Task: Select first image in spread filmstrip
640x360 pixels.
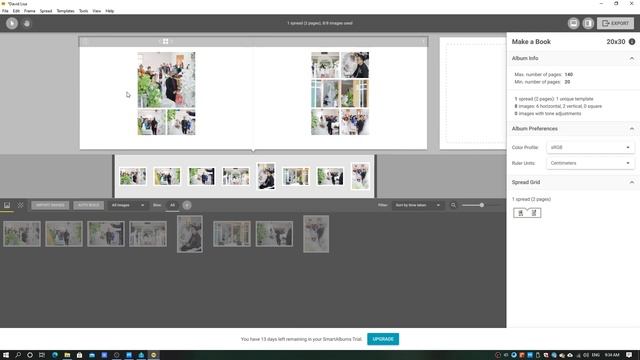Action: click(133, 177)
